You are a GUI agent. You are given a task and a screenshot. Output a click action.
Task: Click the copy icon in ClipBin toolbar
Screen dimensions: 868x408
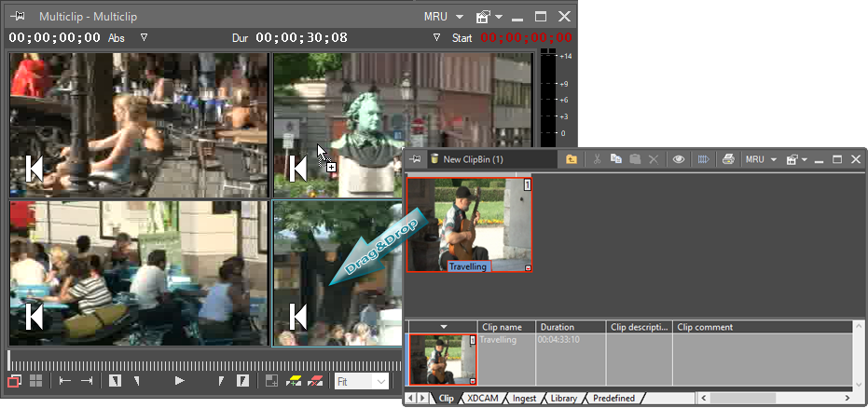[x=616, y=159]
